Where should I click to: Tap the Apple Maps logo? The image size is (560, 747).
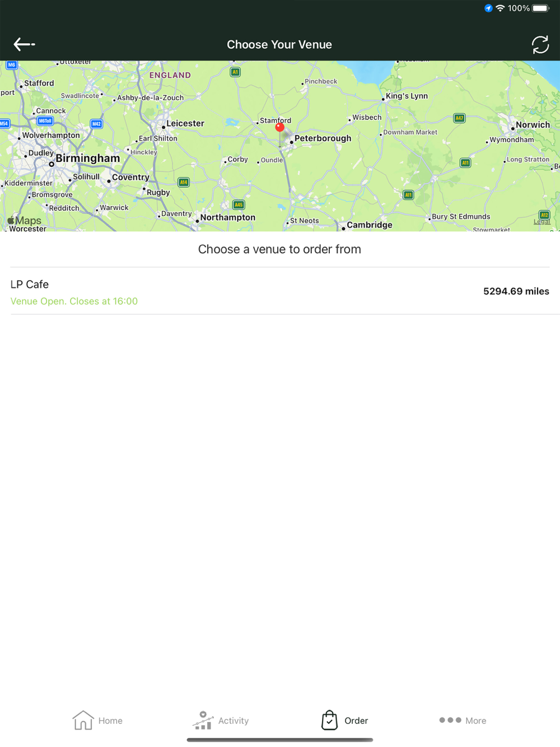pos(25,221)
